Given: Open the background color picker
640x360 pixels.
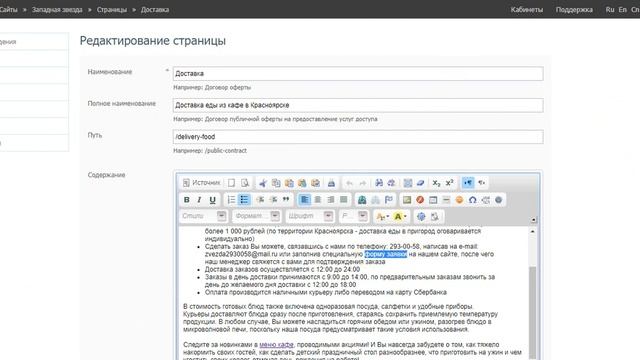Looking at the screenshot, I should click(400, 216).
